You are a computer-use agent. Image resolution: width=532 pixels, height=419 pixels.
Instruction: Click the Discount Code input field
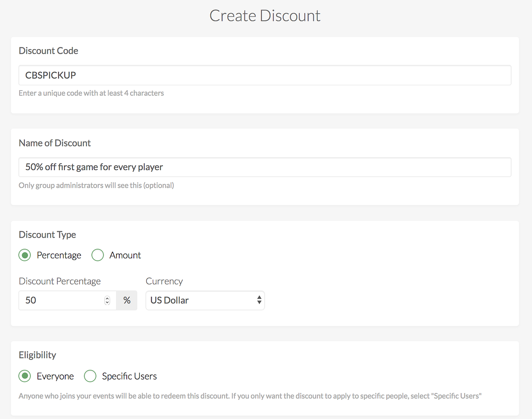pos(265,75)
